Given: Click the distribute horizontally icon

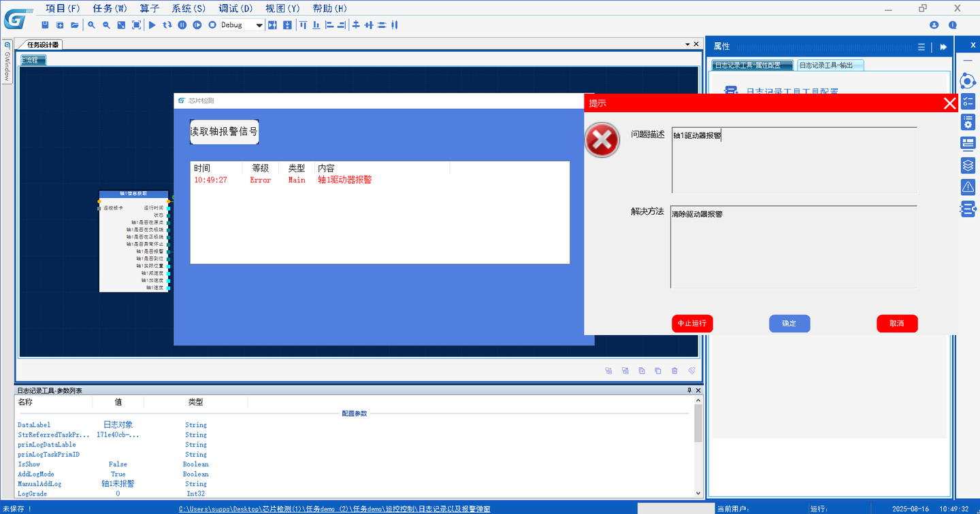Looking at the screenshot, I should 369,25.
